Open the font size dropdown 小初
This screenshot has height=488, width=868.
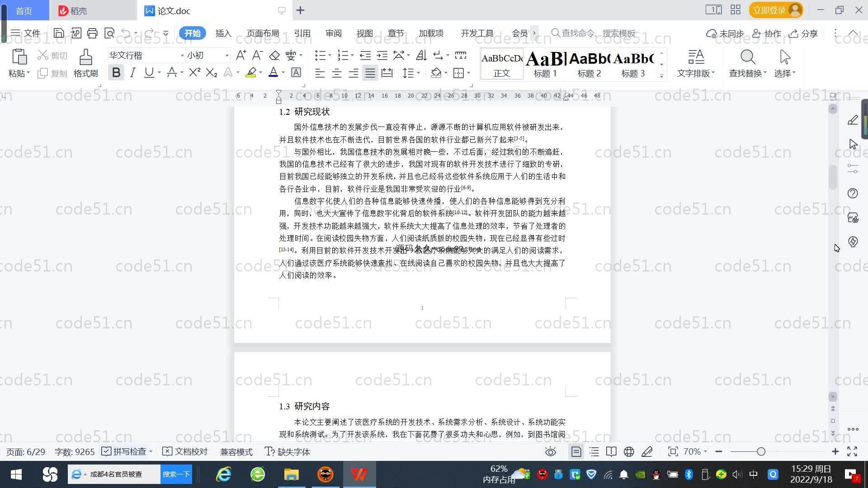pyautogui.click(x=227, y=55)
